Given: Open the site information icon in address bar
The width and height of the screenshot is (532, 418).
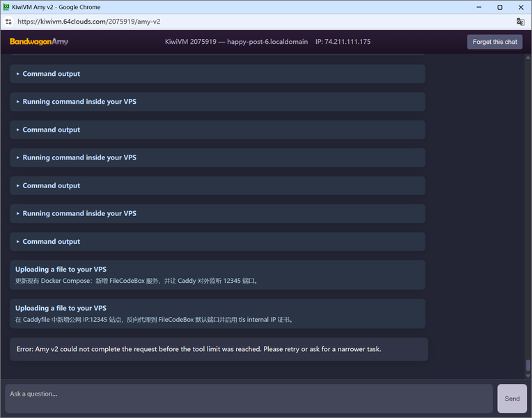Looking at the screenshot, I should [8, 22].
